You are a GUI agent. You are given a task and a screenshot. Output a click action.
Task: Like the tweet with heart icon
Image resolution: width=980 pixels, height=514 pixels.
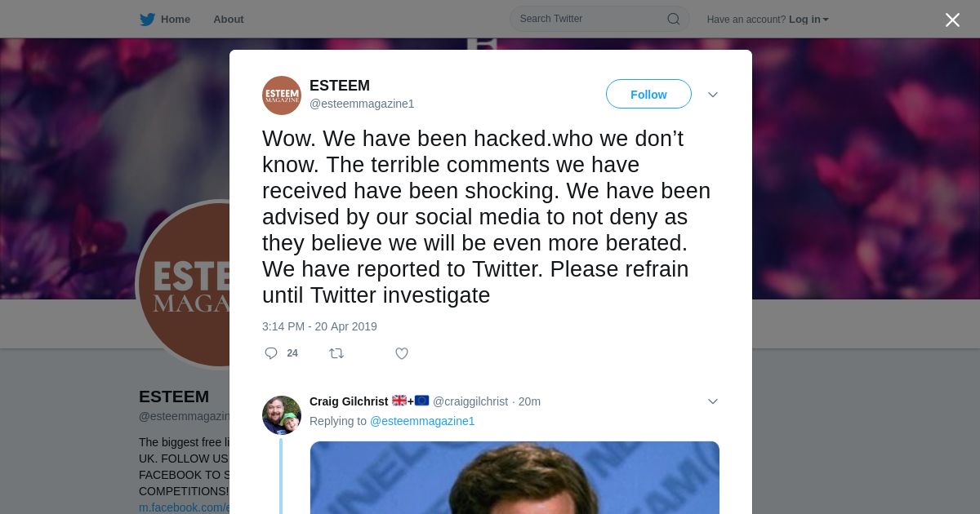(402, 353)
